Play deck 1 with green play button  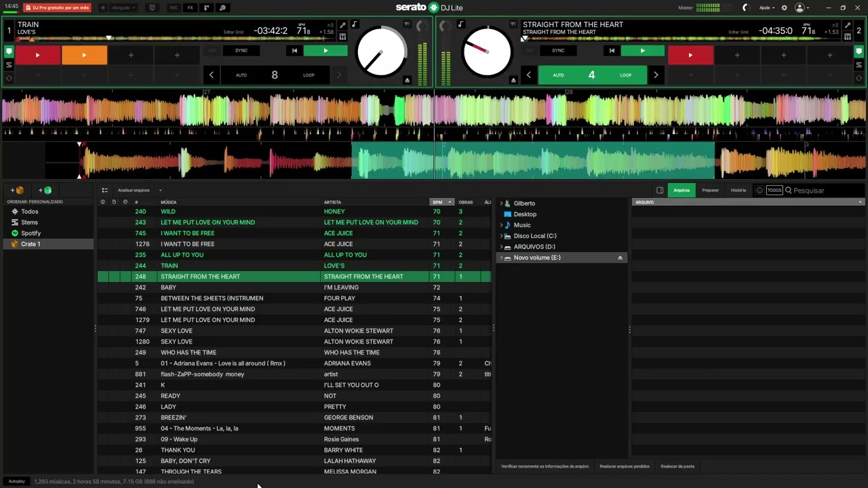325,51
